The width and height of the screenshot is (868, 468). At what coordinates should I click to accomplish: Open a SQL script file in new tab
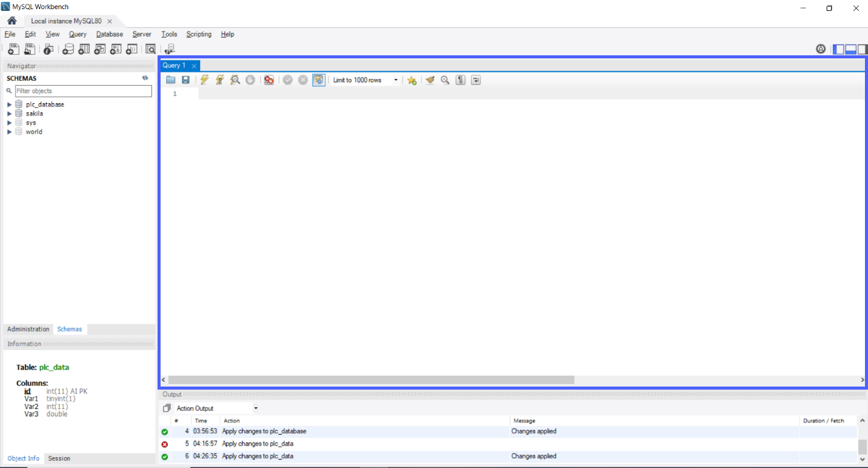point(29,49)
